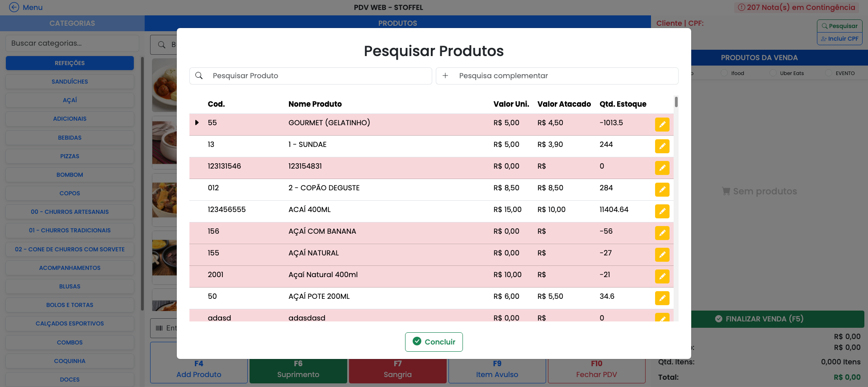Viewport: 868px width, 387px height.
Task: Click the Pesquisar client button
Action: 840,26
